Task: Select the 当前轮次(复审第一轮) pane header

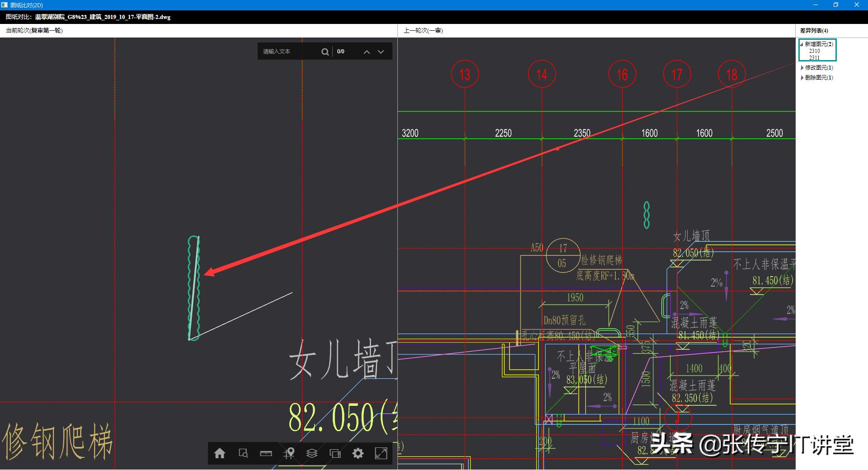Action: coord(34,30)
